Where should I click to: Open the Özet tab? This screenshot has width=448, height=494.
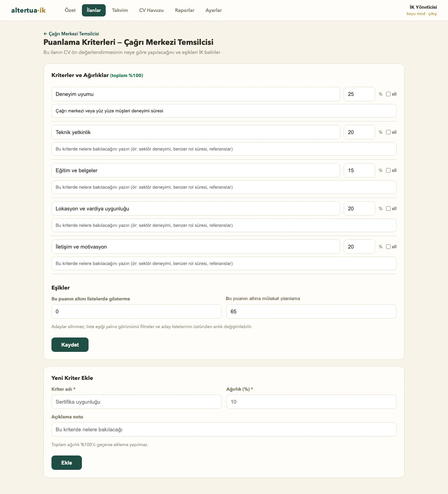(x=70, y=10)
